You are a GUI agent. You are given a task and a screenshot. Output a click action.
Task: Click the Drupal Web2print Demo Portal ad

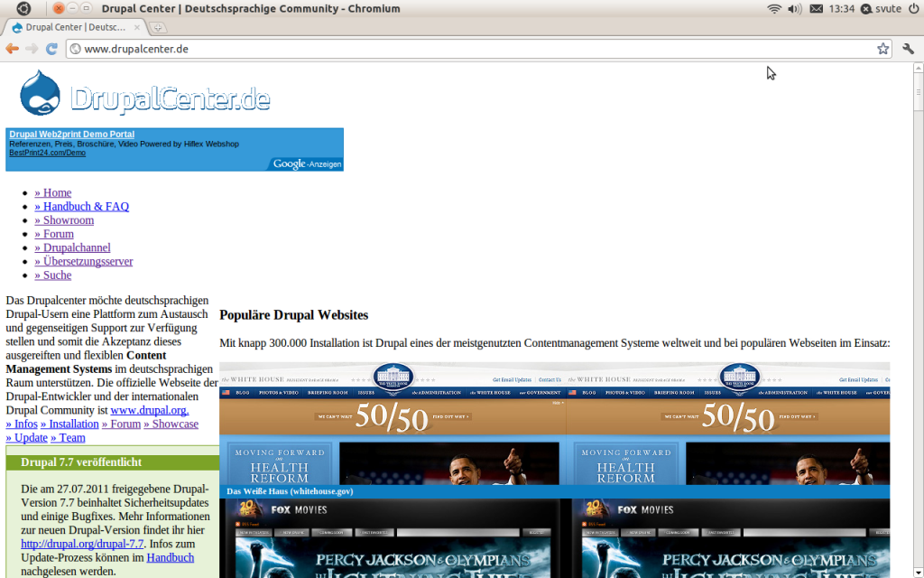(x=71, y=135)
